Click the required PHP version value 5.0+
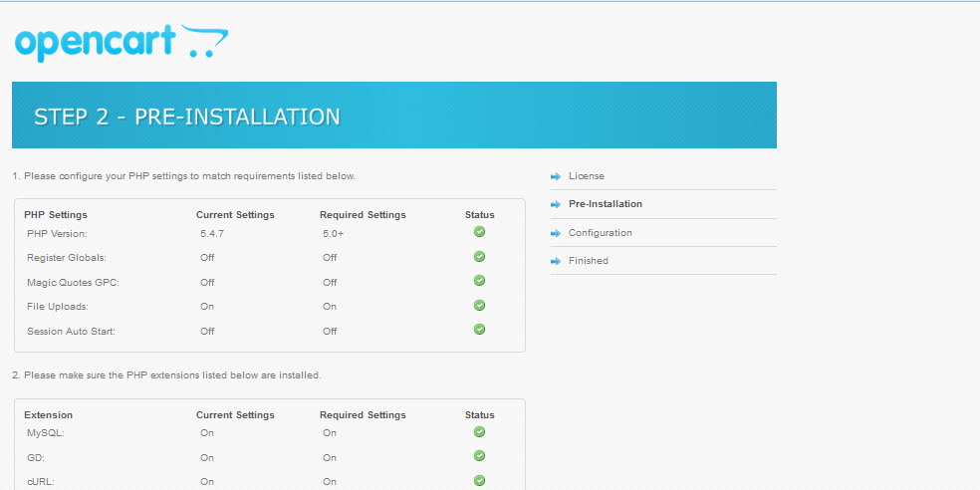This screenshot has height=490, width=980. click(x=333, y=234)
